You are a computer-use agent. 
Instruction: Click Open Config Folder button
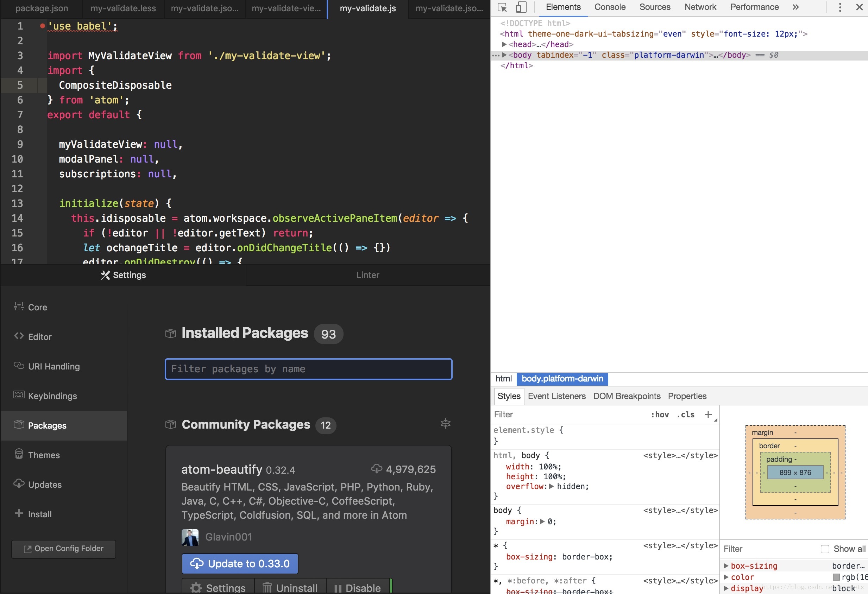[x=64, y=549]
